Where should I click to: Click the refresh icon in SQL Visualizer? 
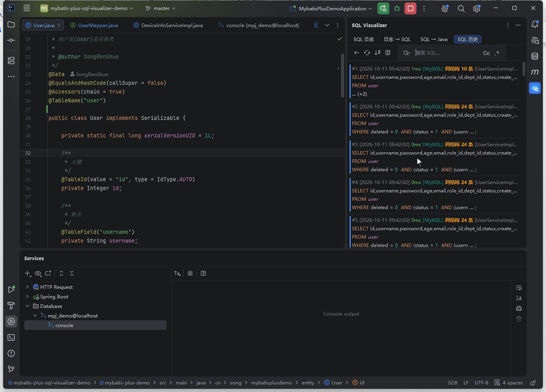(367, 52)
